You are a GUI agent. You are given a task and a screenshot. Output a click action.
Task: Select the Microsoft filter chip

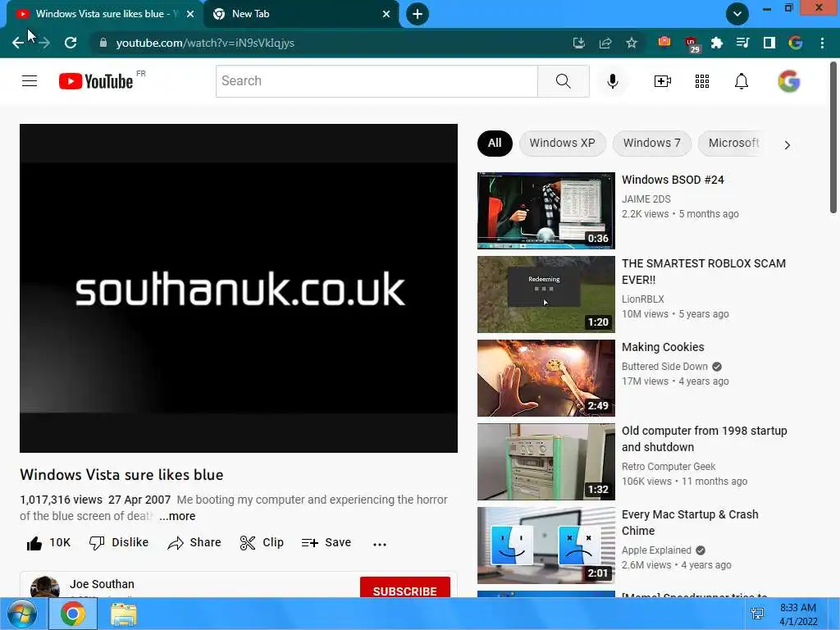(x=733, y=143)
